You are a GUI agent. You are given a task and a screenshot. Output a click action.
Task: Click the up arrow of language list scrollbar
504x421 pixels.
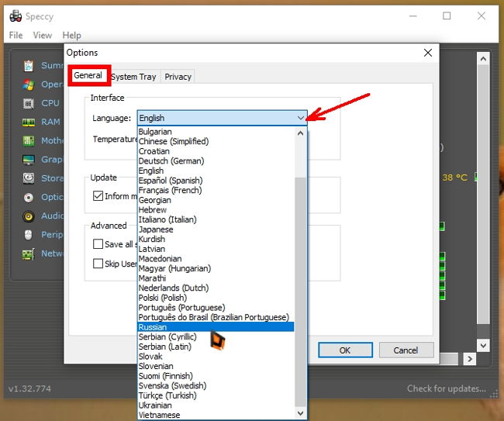click(300, 133)
